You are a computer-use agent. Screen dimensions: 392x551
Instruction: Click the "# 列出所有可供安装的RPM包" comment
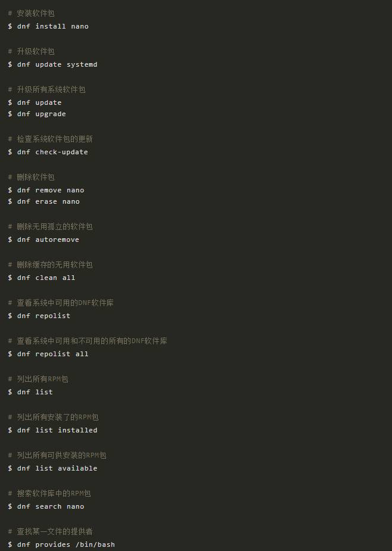pyautogui.click(x=57, y=455)
